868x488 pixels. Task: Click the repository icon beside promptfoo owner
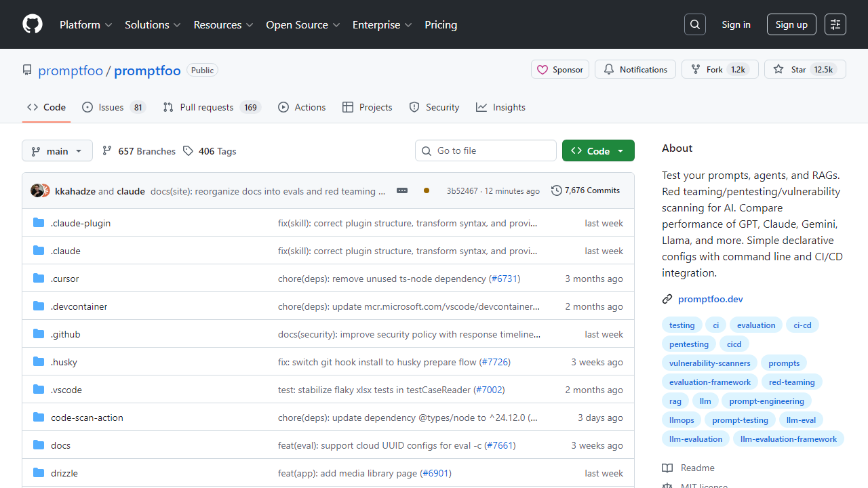[27, 70]
